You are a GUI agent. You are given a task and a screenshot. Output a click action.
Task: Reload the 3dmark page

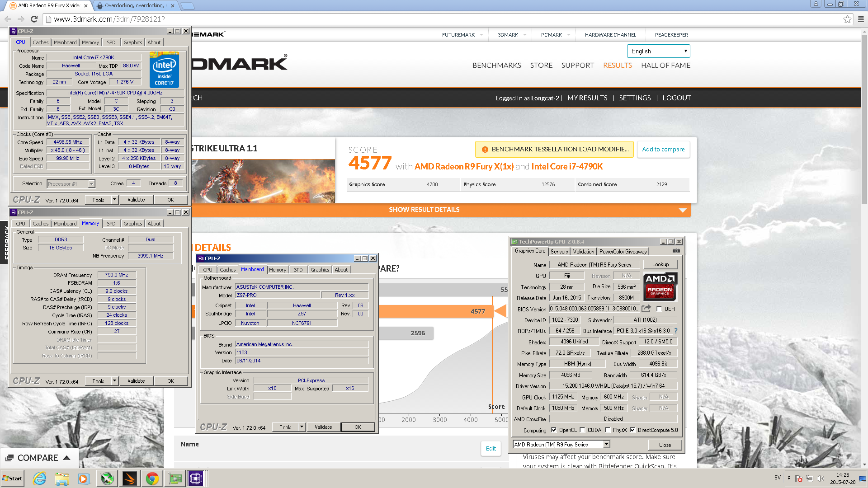34,19
